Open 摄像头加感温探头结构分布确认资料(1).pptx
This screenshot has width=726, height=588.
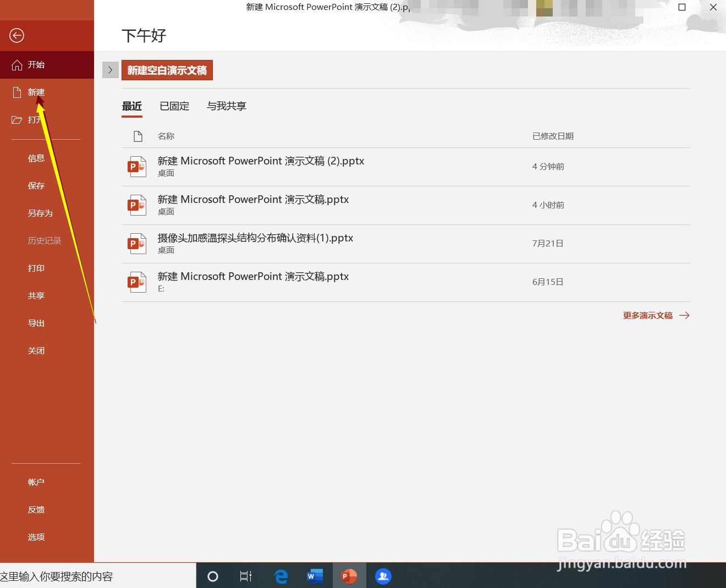pyautogui.click(x=406, y=244)
